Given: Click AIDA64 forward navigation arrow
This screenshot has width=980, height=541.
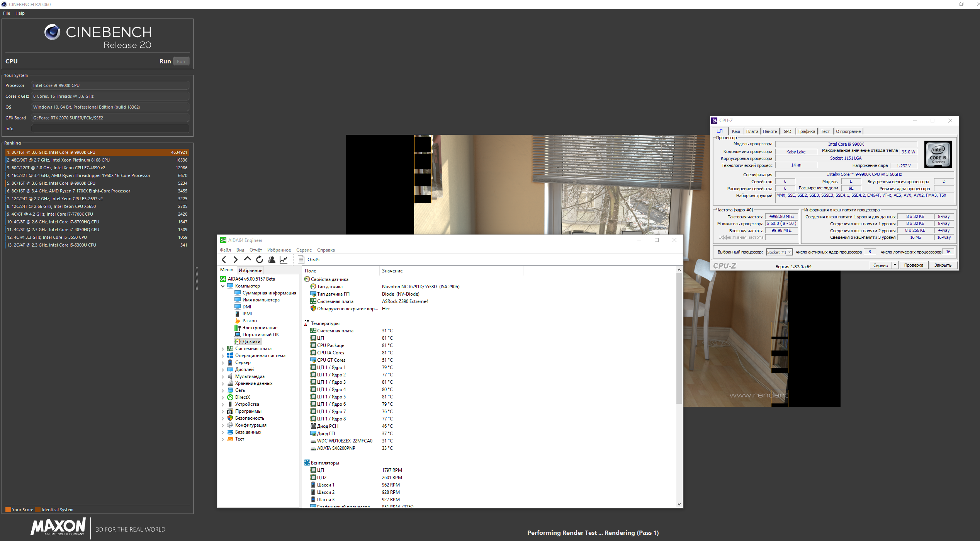Looking at the screenshot, I should [x=235, y=260].
